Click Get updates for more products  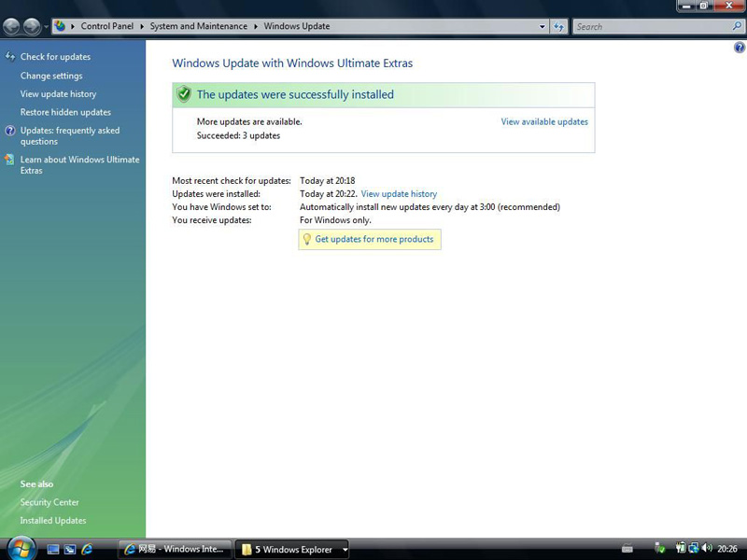(374, 239)
